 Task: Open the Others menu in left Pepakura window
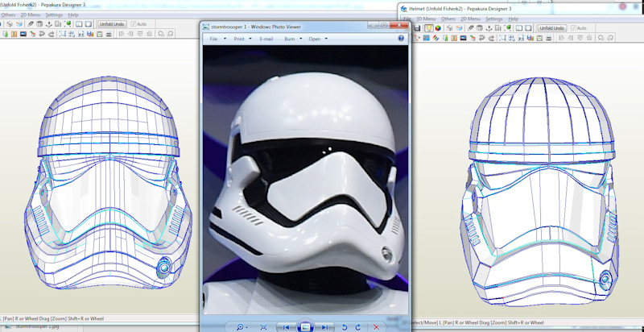pyautogui.click(x=8, y=15)
